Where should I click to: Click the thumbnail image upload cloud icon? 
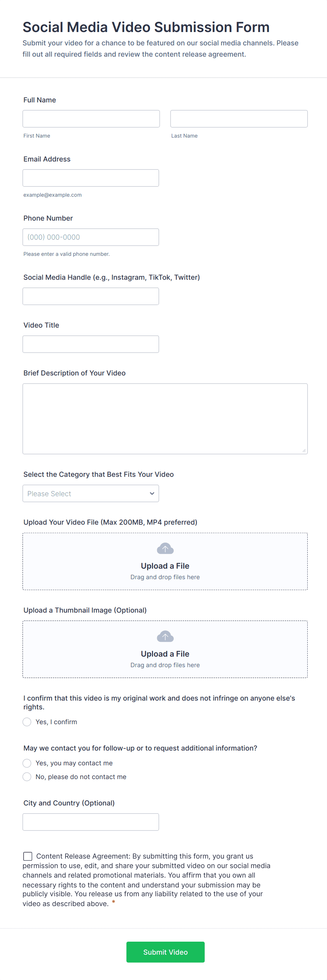pos(165,636)
